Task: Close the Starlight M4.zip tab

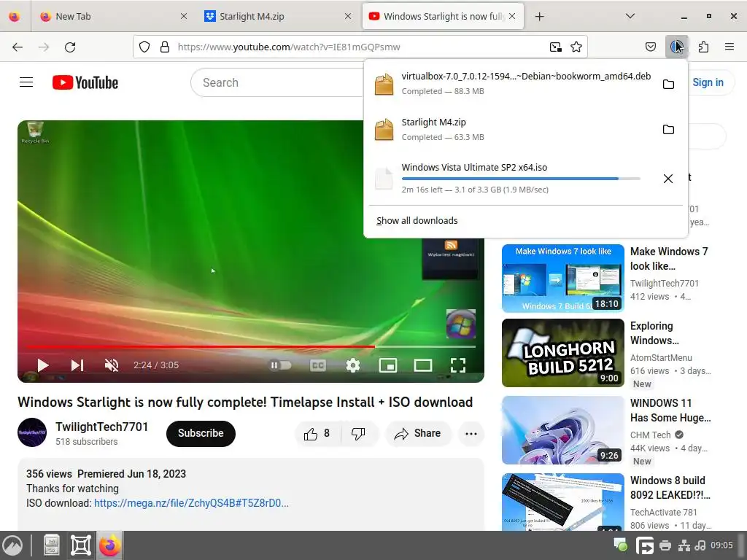Action: pyautogui.click(x=348, y=16)
